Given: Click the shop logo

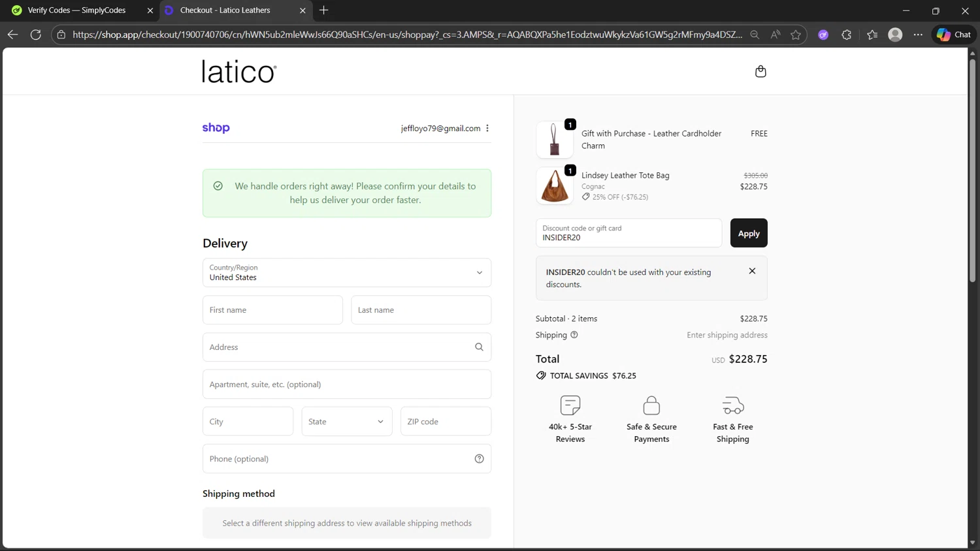Looking at the screenshot, I should (x=216, y=128).
